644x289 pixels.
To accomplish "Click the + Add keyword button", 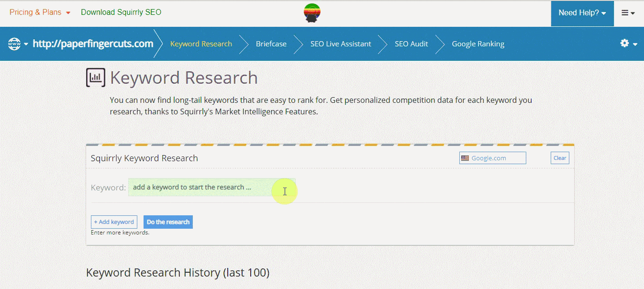I will pyautogui.click(x=114, y=222).
